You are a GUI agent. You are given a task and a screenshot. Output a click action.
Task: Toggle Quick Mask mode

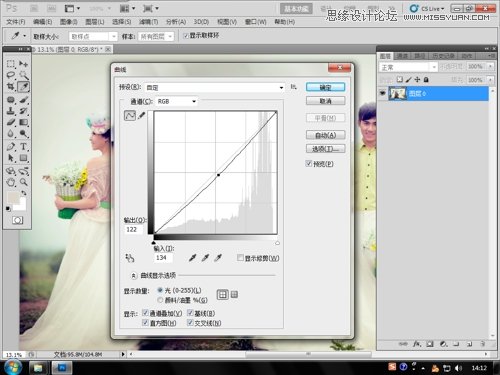[x=17, y=220]
